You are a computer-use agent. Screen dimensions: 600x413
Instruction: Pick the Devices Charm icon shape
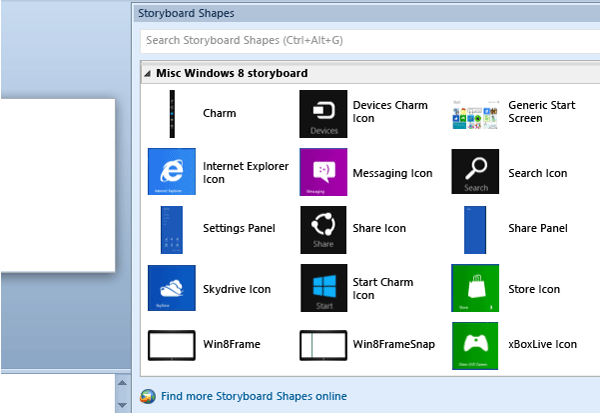tap(323, 114)
